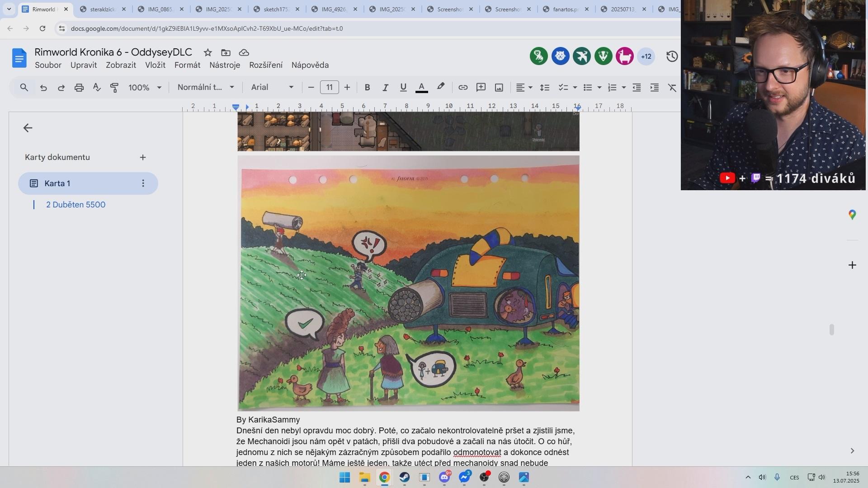Open Google Maps side panel icon
Viewport: 868px width, 488px height.
coord(852,215)
